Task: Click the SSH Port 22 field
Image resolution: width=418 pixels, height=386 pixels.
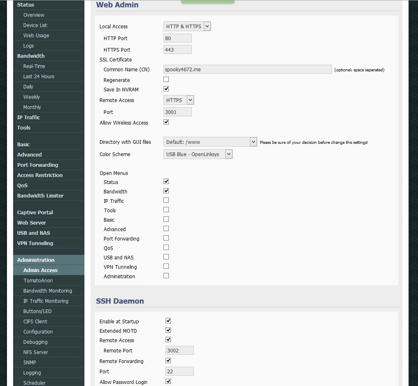Action: click(179, 371)
